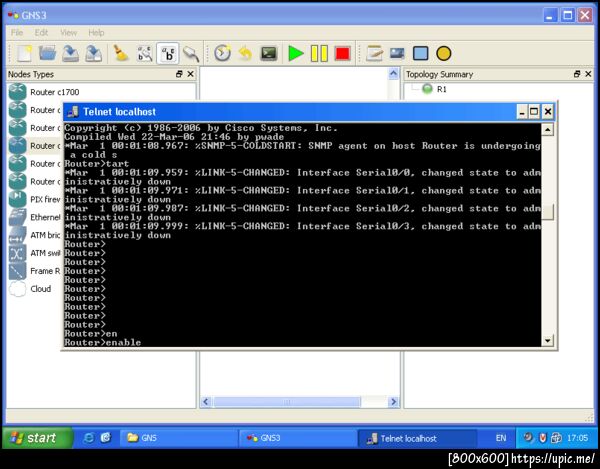Click the Windows start button
Image resolution: width=600 pixels, height=469 pixels.
(38, 438)
